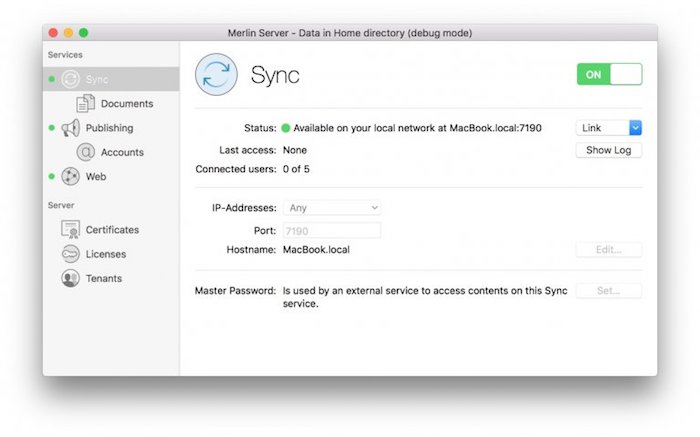Click the Server section header
Screen dimensions: 700x437
point(61,205)
